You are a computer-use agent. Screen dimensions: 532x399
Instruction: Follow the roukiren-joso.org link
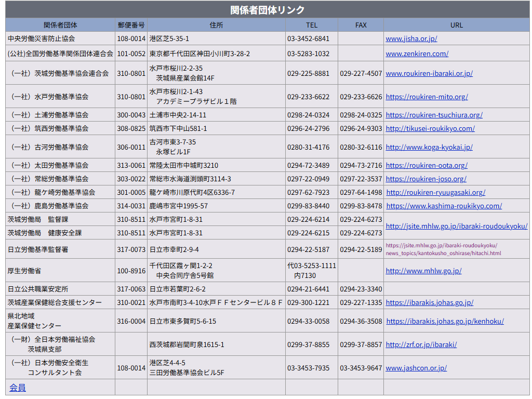coord(425,179)
